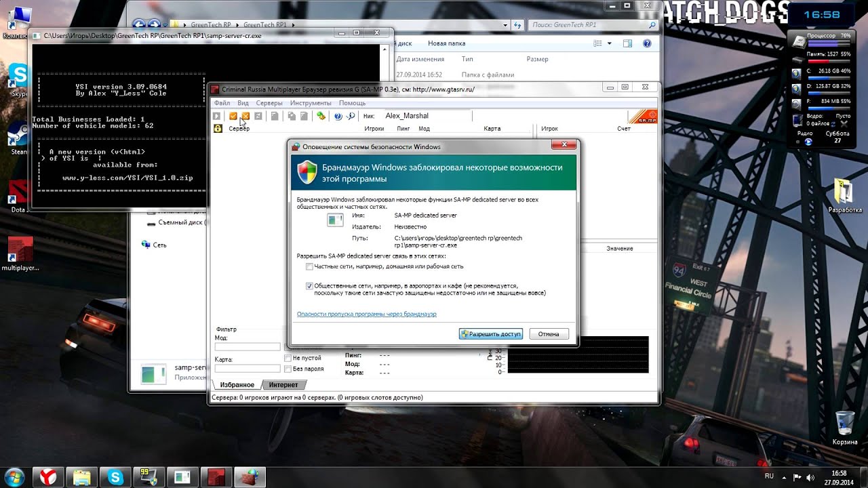Open the Инструменты menu
Image resolution: width=868 pixels, height=488 pixels.
(x=311, y=103)
